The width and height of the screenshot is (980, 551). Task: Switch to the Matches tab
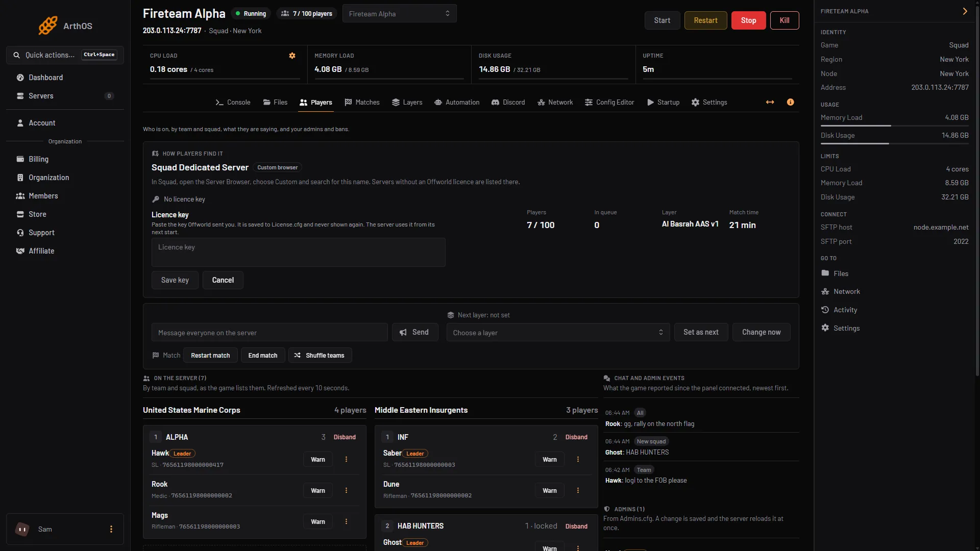(x=362, y=102)
